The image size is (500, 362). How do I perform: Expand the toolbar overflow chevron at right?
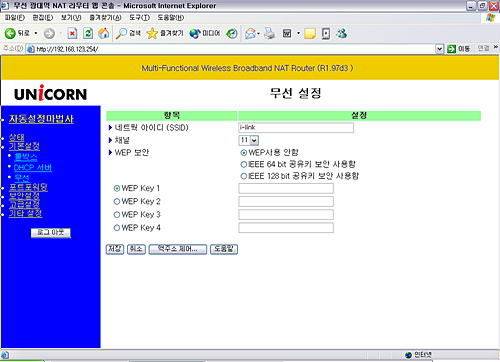[x=496, y=47]
